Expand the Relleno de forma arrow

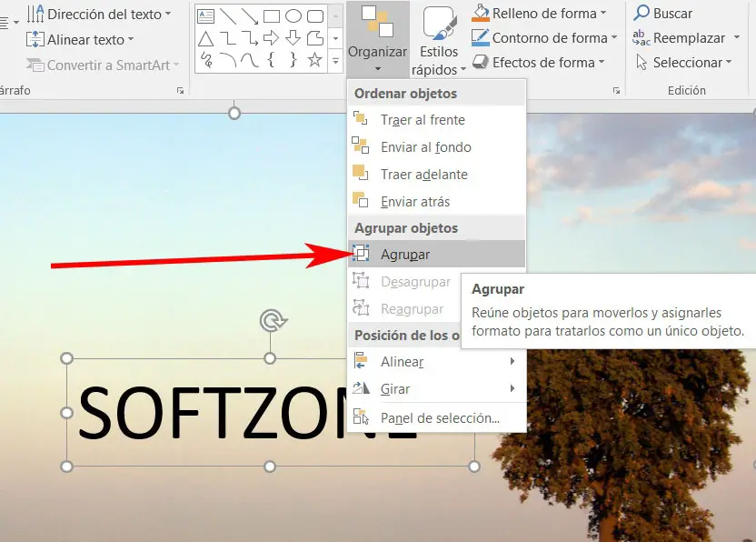(x=603, y=13)
